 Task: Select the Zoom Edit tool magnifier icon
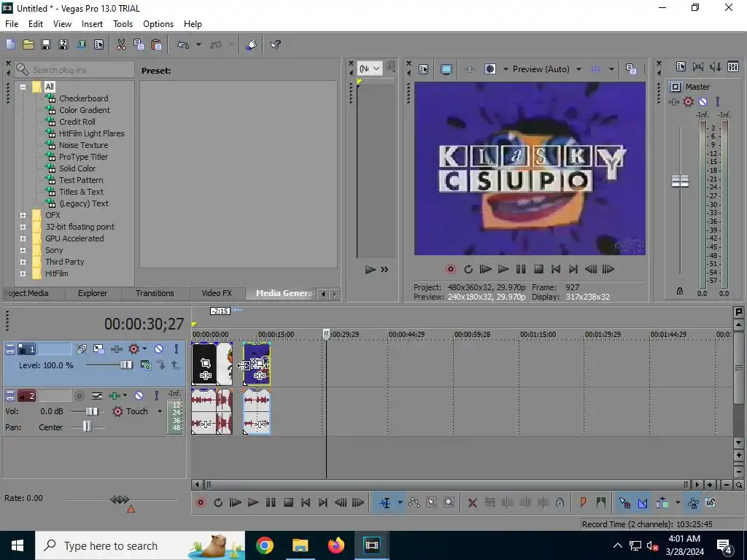[449, 502]
